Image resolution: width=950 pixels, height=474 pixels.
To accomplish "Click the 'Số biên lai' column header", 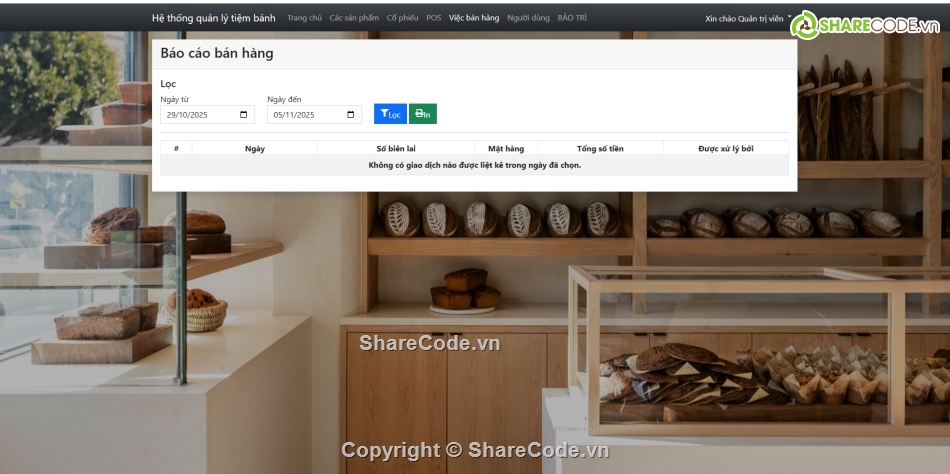I will click(396, 148).
